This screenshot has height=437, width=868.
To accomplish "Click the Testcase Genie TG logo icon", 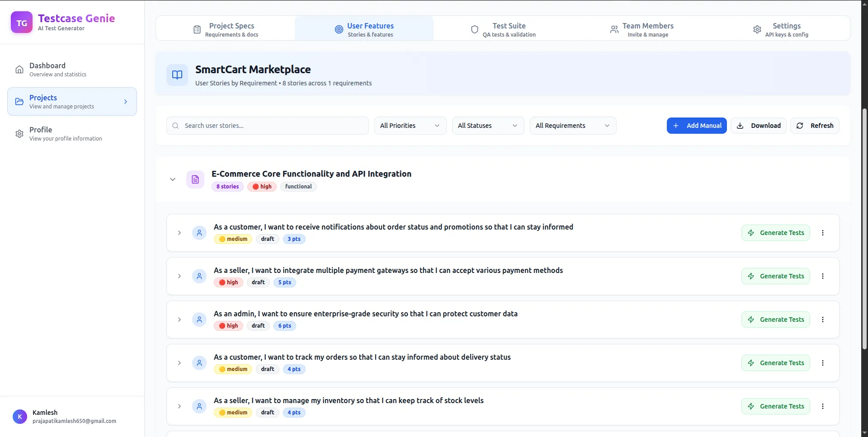I will click(x=22, y=23).
